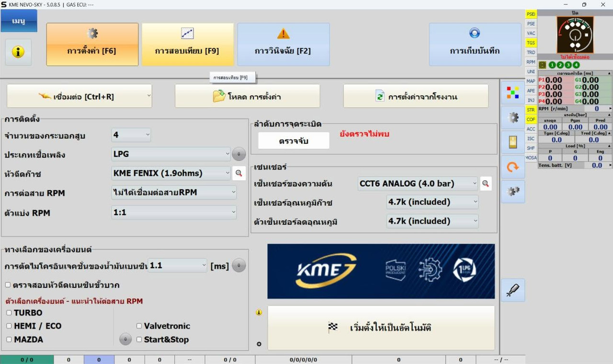Toggle the STR indicator button
The image size is (613, 364).
(531, 110)
